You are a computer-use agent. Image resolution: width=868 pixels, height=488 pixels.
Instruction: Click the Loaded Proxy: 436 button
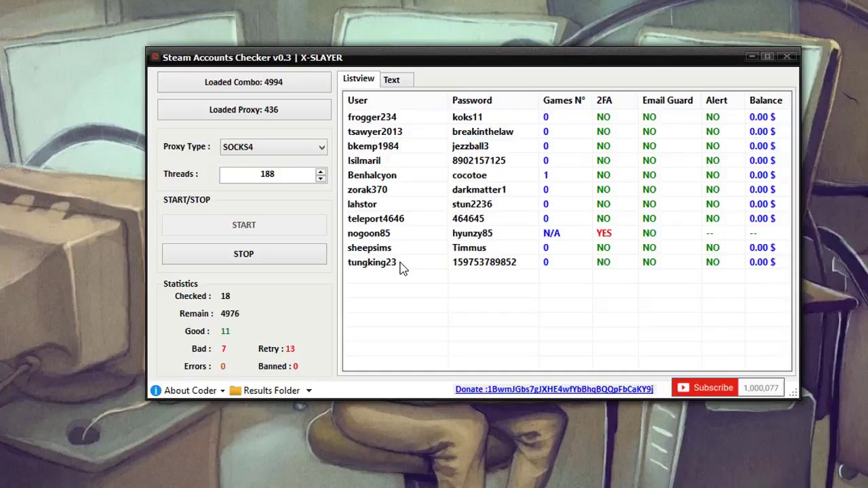(x=244, y=110)
